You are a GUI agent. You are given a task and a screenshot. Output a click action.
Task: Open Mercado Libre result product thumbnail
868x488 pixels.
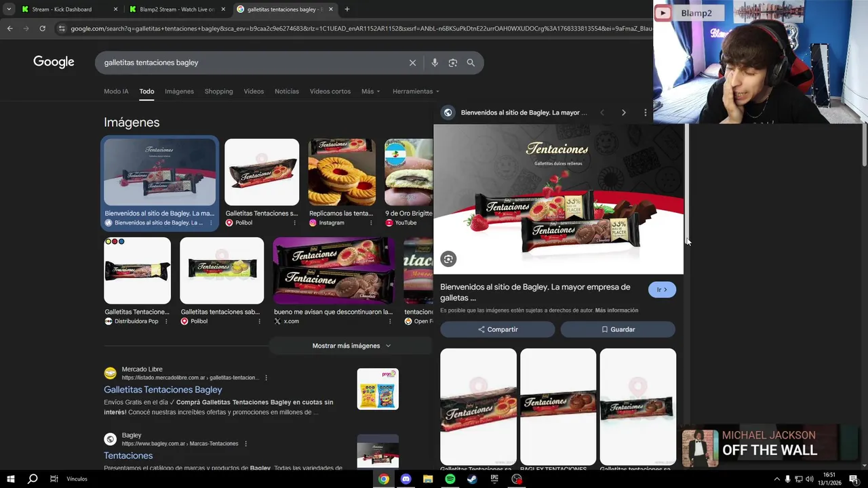(378, 389)
